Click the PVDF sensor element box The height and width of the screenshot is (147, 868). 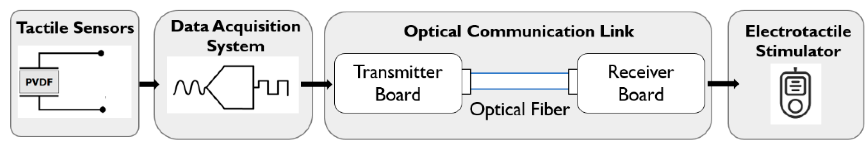[x=39, y=82]
